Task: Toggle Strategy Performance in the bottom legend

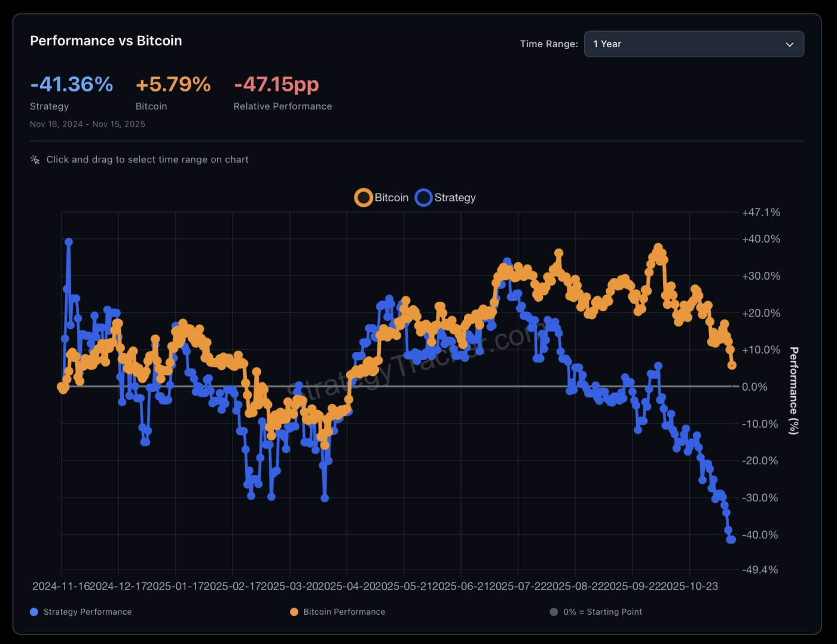Action: [x=81, y=612]
